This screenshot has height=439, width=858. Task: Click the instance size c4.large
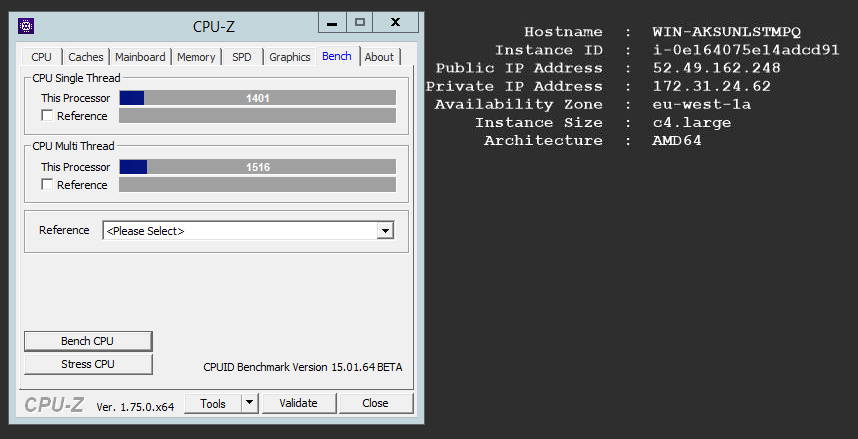[x=692, y=122]
